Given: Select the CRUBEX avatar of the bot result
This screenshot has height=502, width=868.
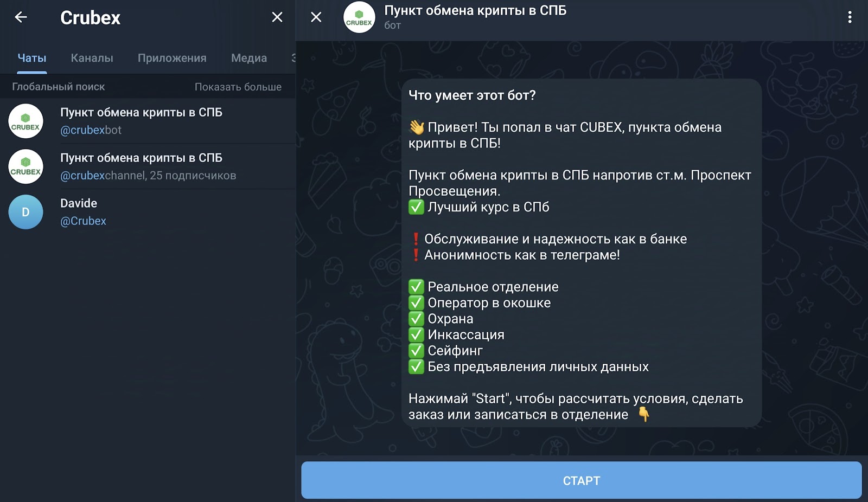Looking at the screenshot, I should pos(25,121).
